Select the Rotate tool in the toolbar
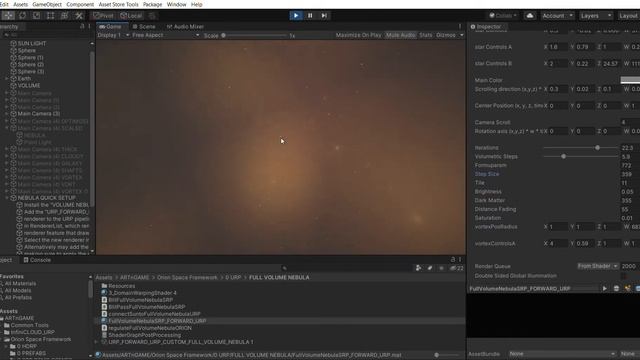 point(22,16)
